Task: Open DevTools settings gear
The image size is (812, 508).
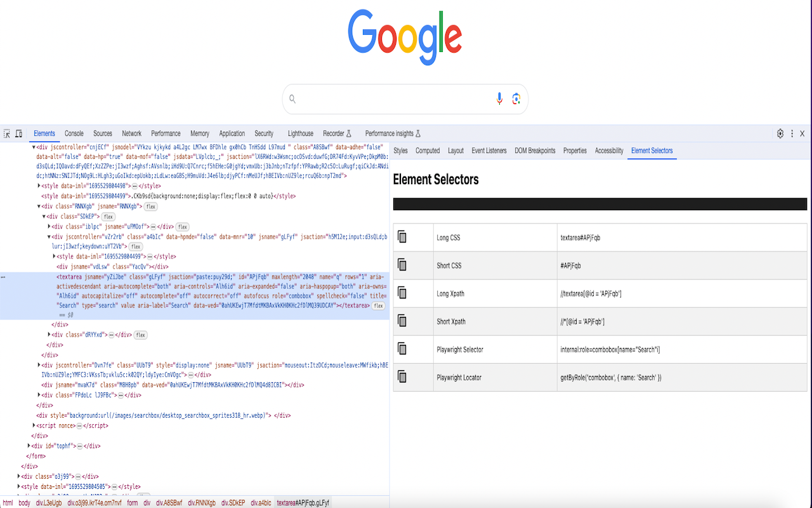Action: click(780, 133)
